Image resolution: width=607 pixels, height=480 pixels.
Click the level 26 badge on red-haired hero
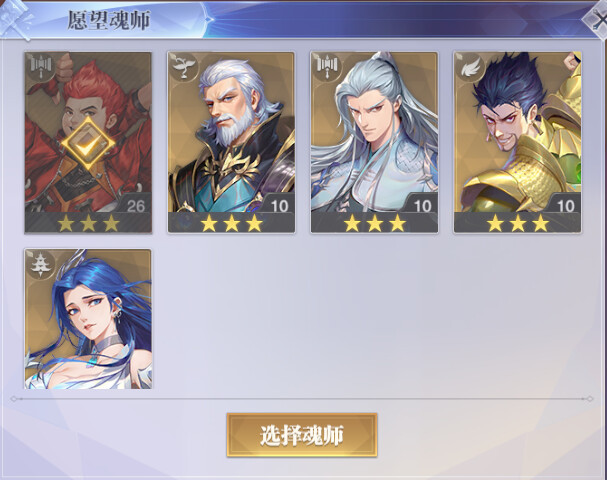click(136, 205)
